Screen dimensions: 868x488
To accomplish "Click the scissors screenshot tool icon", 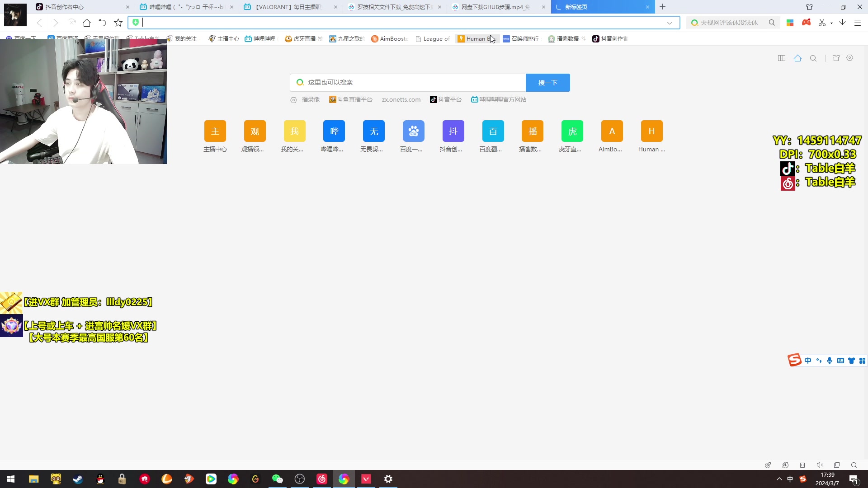I will click(821, 23).
